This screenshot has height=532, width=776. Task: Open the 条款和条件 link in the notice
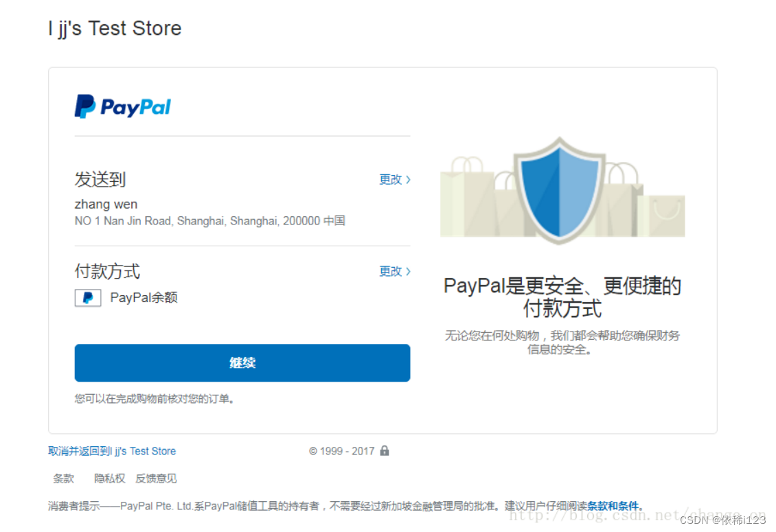point(613,506)
